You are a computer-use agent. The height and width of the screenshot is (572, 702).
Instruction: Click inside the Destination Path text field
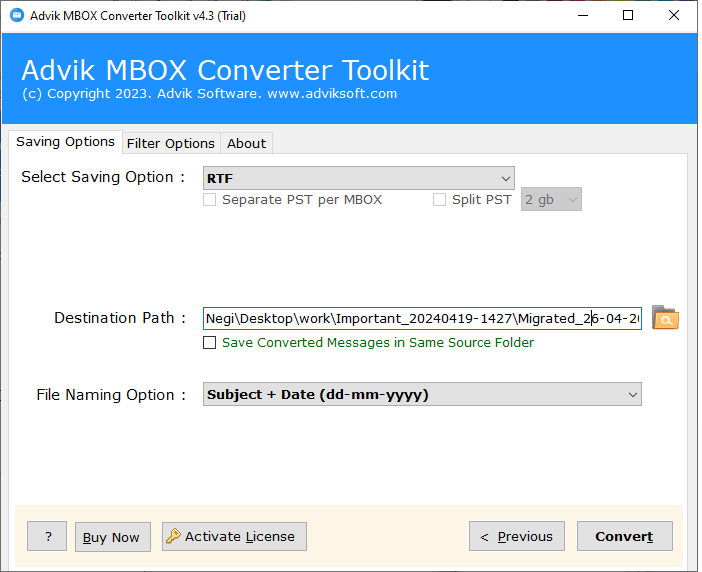[422, 318]
